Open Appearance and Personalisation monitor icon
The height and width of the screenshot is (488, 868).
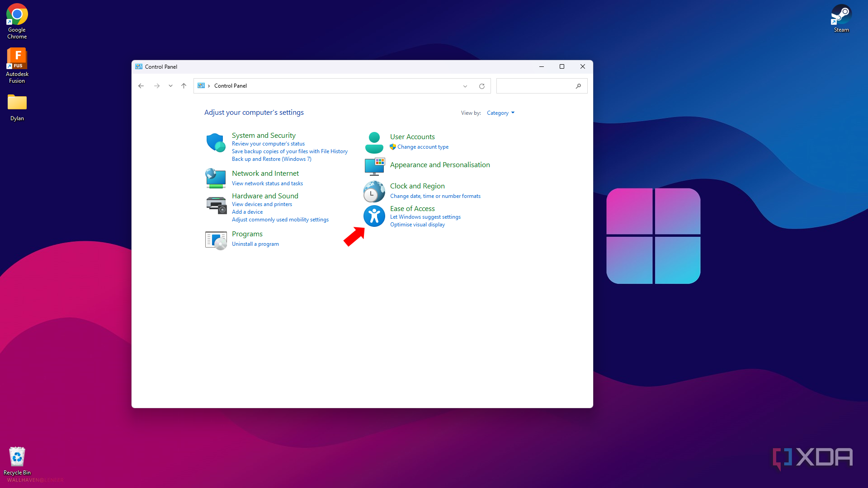[x=374, y=166]
